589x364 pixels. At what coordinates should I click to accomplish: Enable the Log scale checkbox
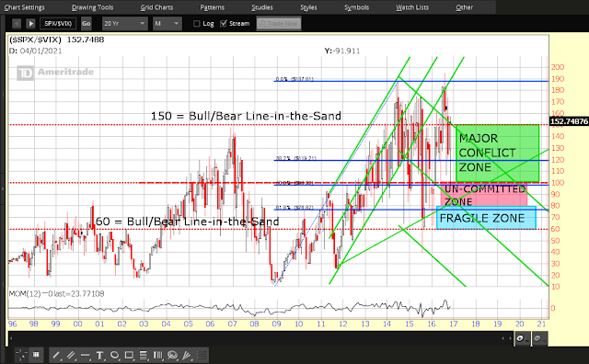(196, 24)
